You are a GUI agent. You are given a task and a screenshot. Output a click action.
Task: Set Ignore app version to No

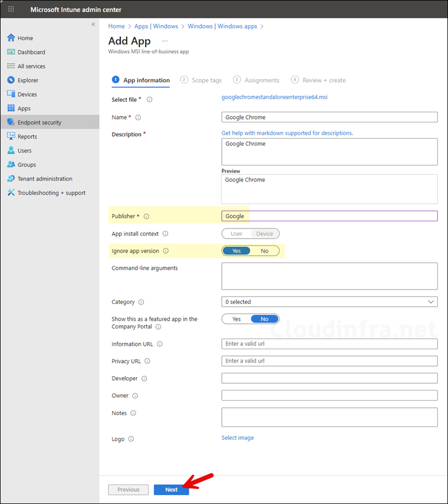click(x=264, y=251)
